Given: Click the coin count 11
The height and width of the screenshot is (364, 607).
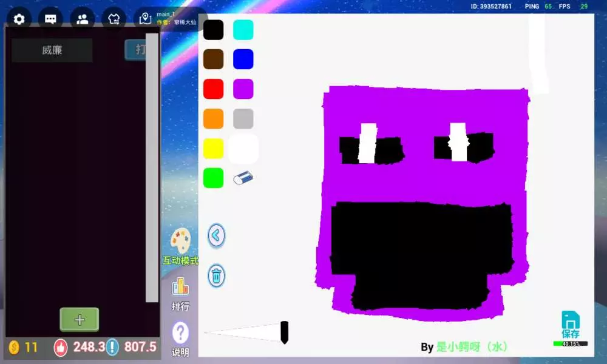Looking at the screenshot, I should point(32,348).
